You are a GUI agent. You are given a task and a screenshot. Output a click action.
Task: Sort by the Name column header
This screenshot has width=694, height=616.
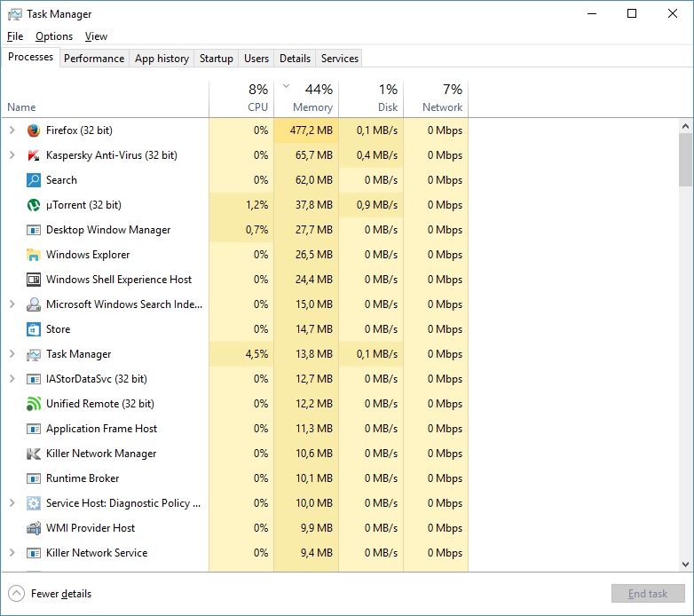click(x=106, y=99)
